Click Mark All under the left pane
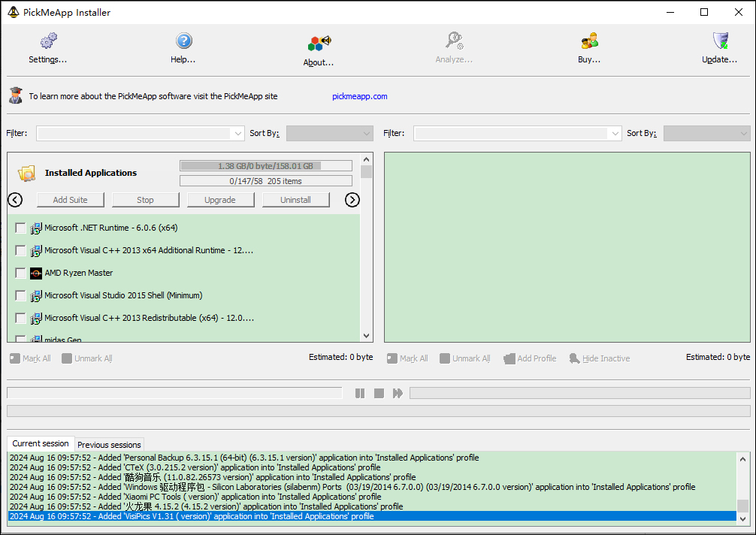Image resolution: width=756 pixels, height=535 pixels. point(30,358)
